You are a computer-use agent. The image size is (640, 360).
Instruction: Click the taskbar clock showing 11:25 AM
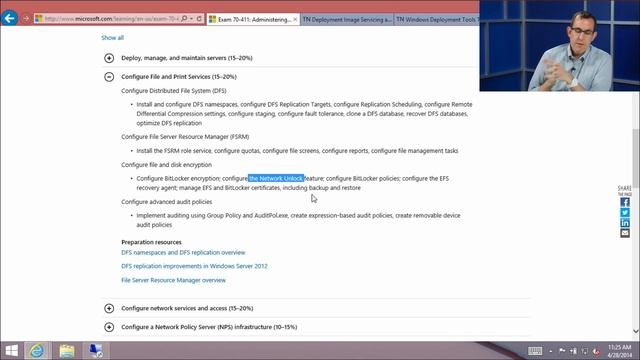point(620,351)
